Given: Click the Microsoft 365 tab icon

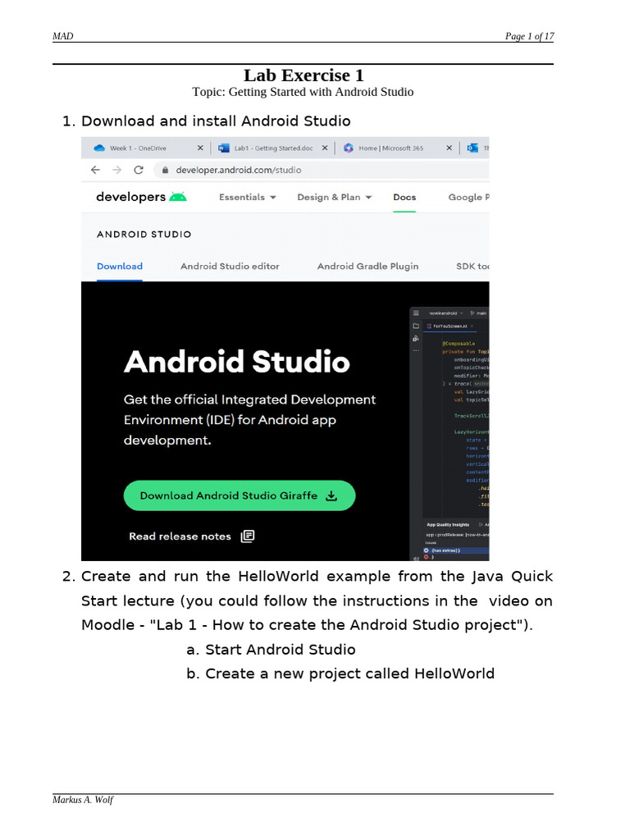Looking at the screenshot, I should click(x=348, y=148).
